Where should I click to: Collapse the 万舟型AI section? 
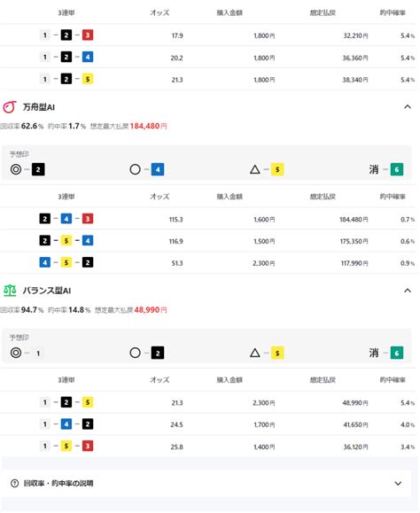[408, 106]
